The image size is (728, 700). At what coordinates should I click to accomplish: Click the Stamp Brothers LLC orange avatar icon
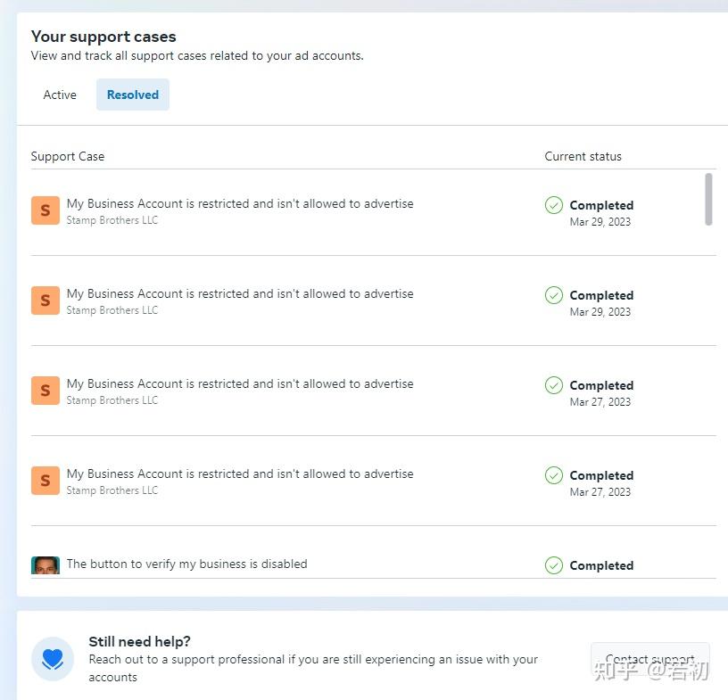pyautogui.click(x=45, y=210)
